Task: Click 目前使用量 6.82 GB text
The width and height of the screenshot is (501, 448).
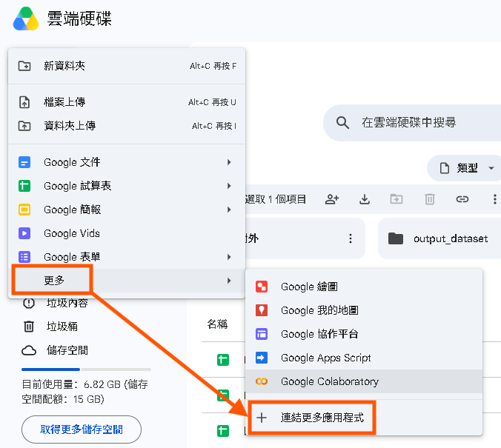Action: 85,392
